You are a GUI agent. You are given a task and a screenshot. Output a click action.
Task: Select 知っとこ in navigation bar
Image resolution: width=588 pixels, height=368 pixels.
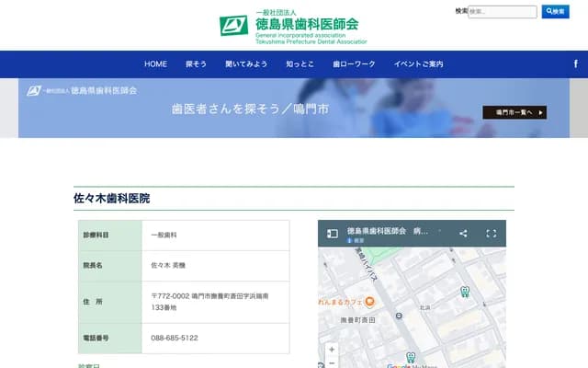(300, 64)
